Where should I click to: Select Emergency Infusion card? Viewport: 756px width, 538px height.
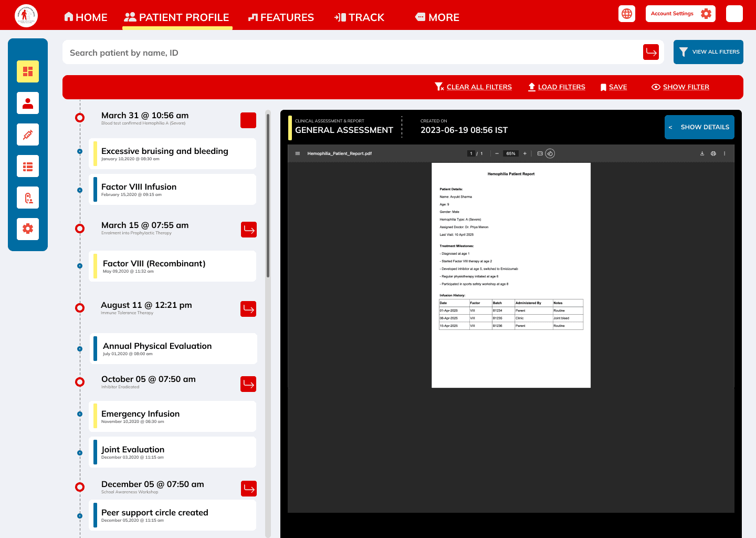173,416
